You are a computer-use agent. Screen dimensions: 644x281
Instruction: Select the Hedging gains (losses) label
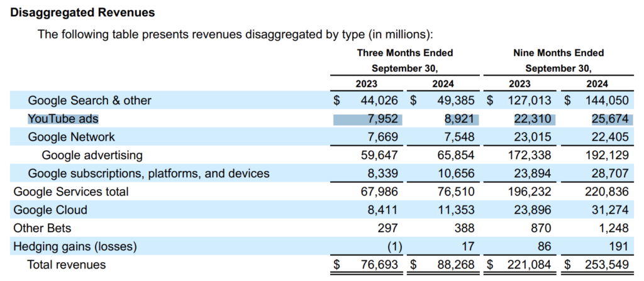click(x=75, y=246)
